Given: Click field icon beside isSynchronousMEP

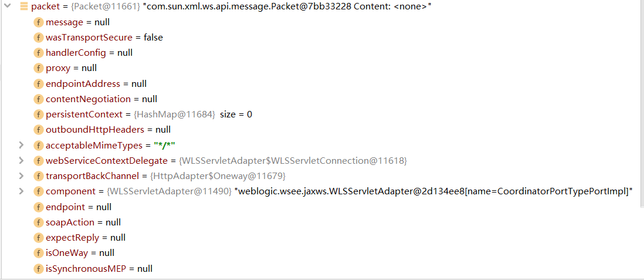Looking at the screenshot, I should [39, 269].
